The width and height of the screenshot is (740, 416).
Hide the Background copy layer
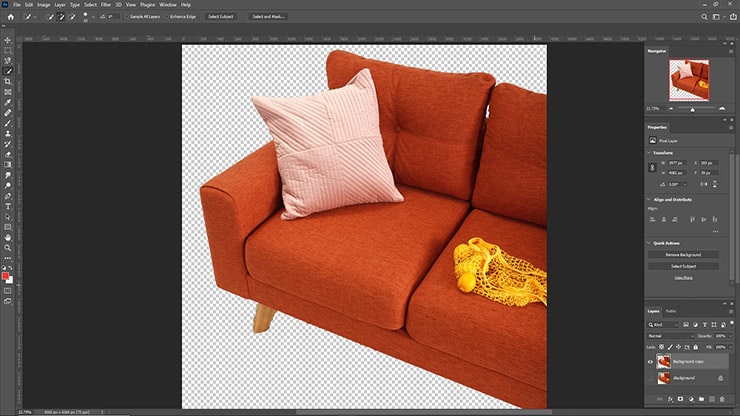(x=650, y=361)
